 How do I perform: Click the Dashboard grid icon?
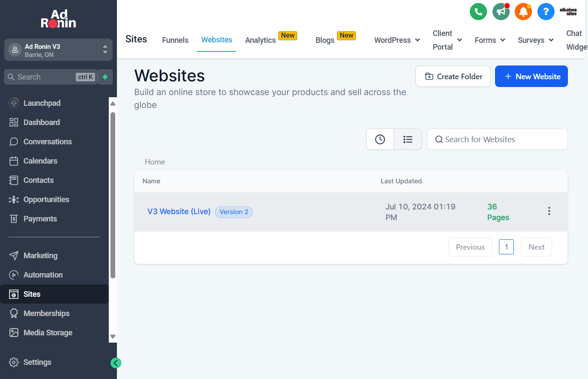click(14, 122)
